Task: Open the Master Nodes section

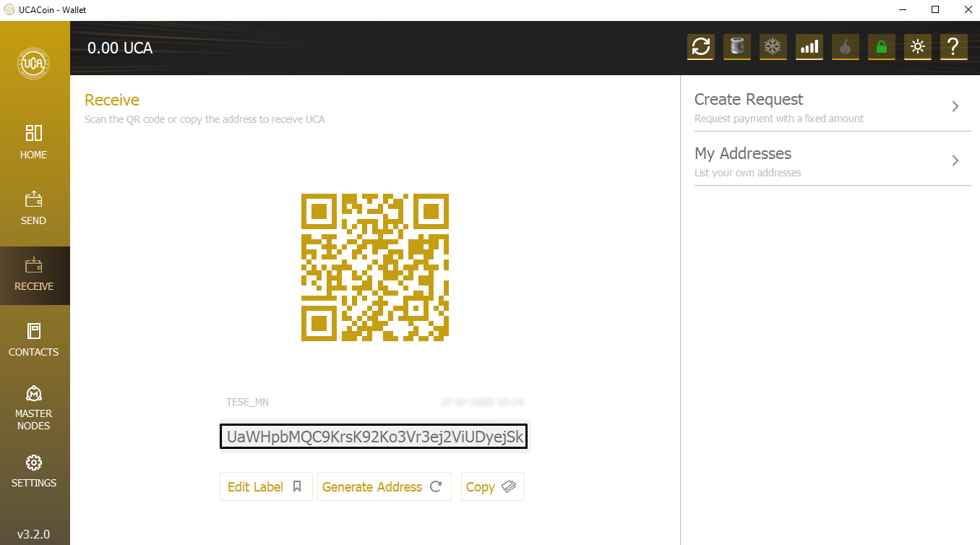Action: pos(34,408)
